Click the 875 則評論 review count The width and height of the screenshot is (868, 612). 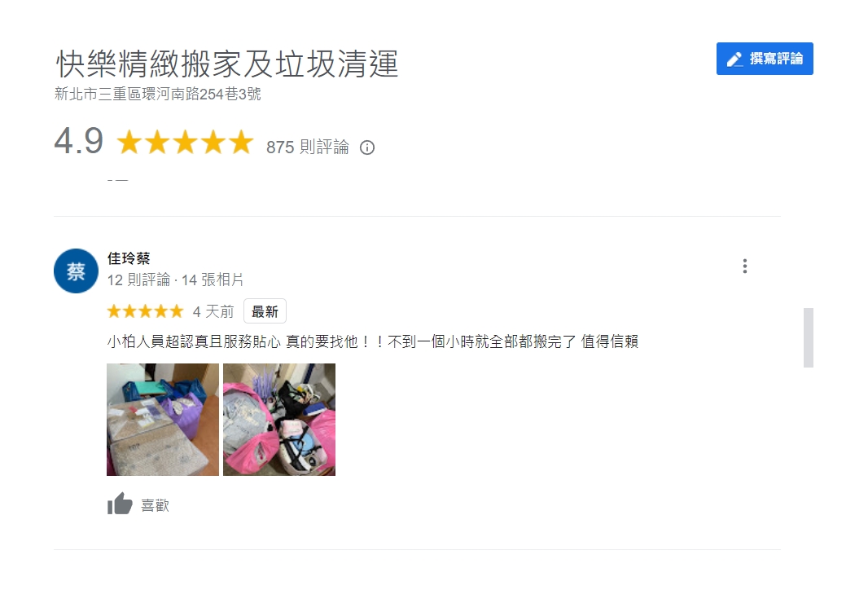[x=307, y=147]
